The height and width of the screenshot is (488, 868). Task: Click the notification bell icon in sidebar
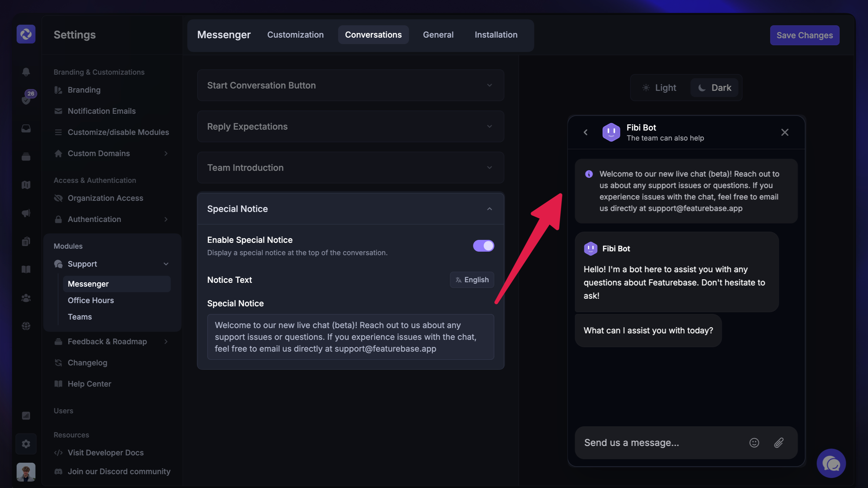point(26,72)
